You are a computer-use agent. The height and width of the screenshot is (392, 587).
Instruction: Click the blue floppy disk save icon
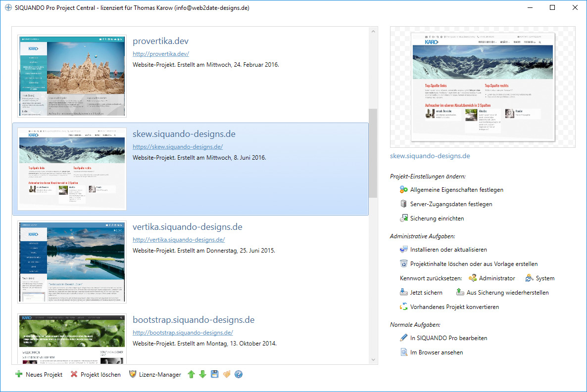coord(214,375)
